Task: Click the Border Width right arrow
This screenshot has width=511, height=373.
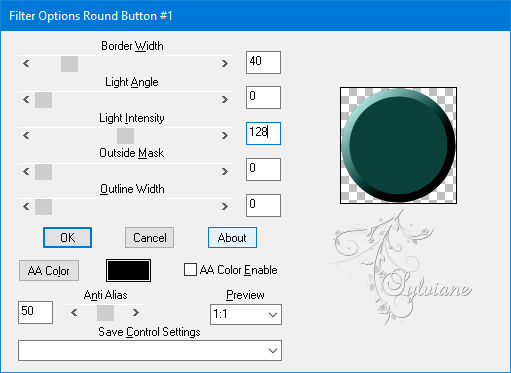Action: coord(225,63)
